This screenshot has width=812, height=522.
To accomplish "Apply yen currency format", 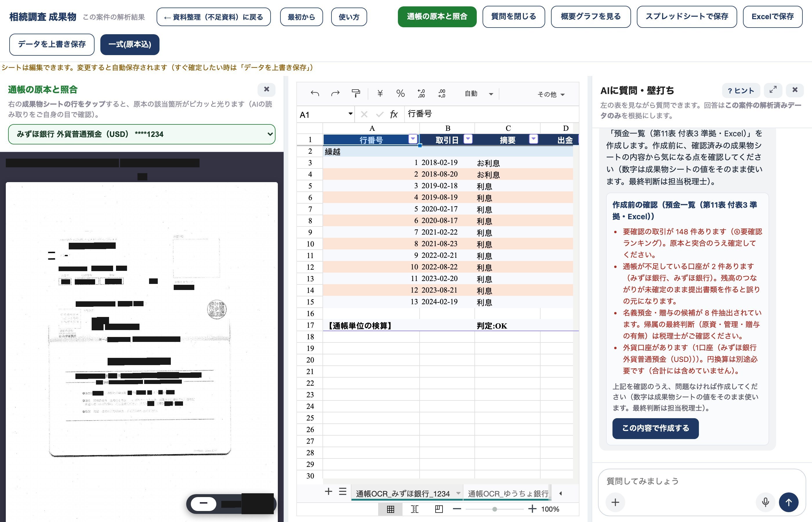I will [380, 94].
